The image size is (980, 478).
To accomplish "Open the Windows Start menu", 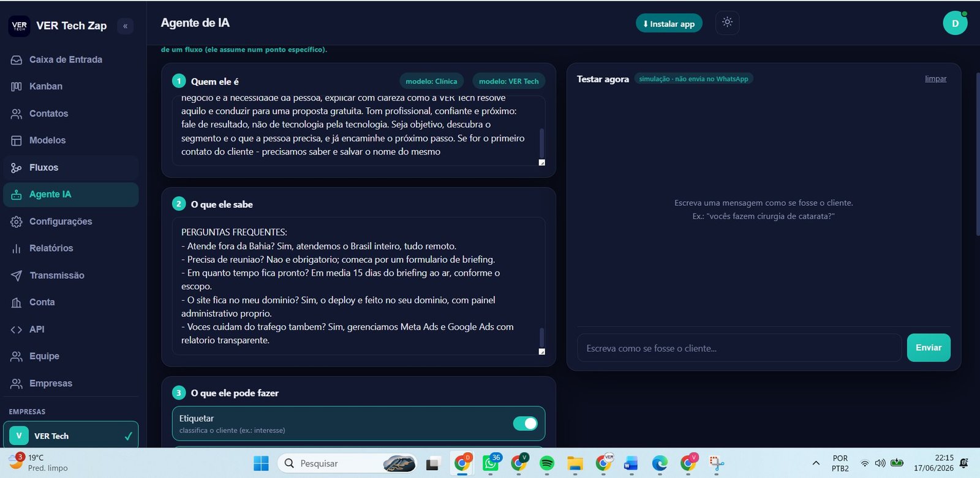I will pos(261,463).
